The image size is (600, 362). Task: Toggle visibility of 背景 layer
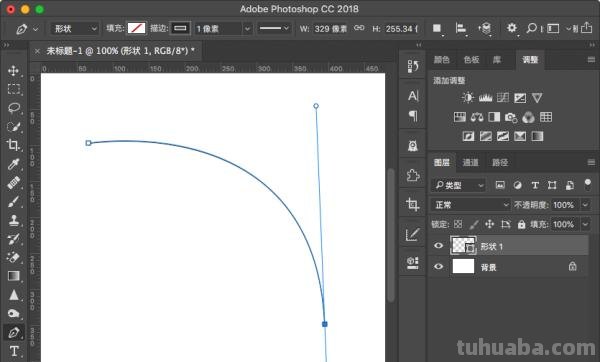point(439,266)
